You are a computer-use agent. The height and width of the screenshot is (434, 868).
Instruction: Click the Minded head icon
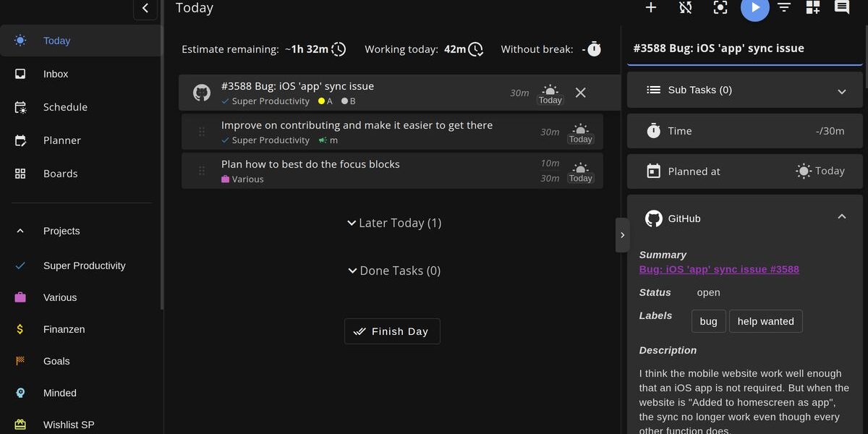20,393
